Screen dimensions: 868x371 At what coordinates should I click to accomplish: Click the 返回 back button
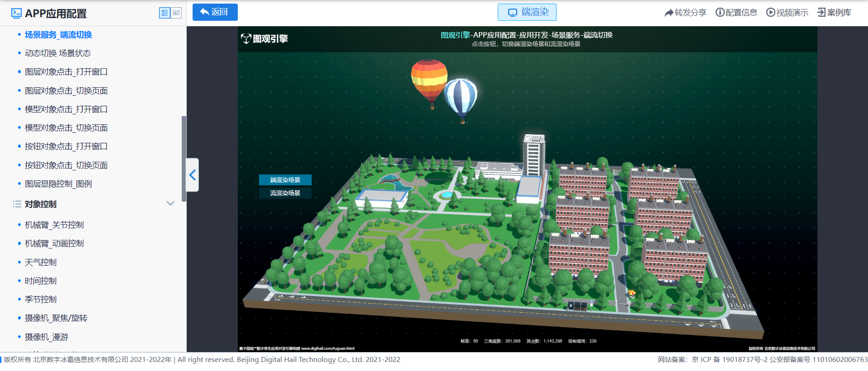click(215, 12)
